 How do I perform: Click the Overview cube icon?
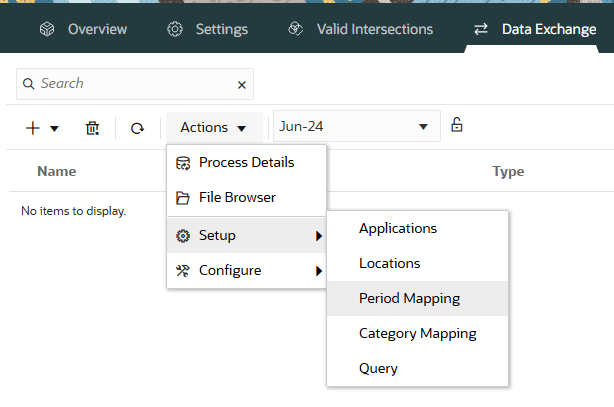46,29
